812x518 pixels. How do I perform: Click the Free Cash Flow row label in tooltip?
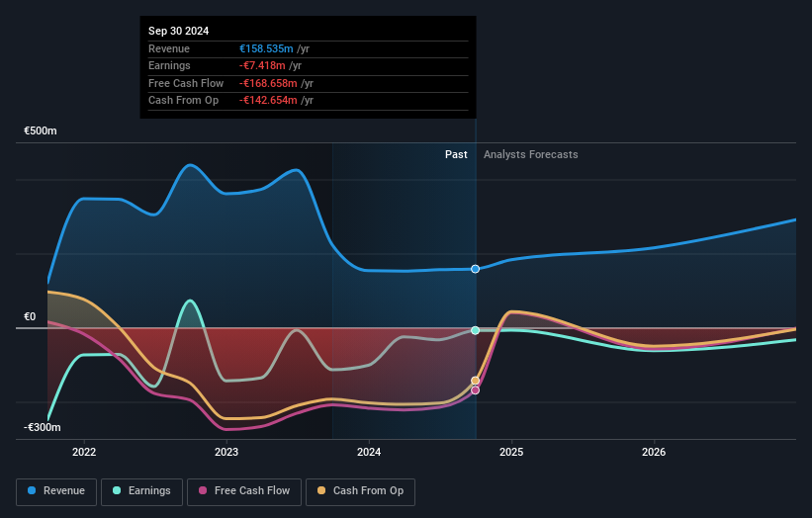tap(186, 83)
